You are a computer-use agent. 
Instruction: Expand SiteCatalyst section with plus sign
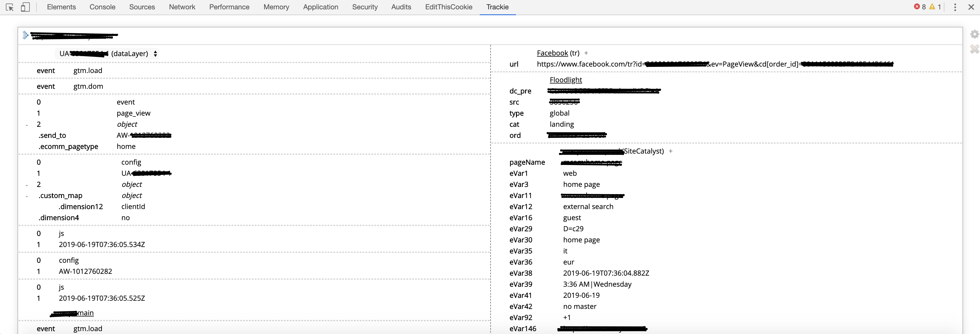(x=671, y=151)
